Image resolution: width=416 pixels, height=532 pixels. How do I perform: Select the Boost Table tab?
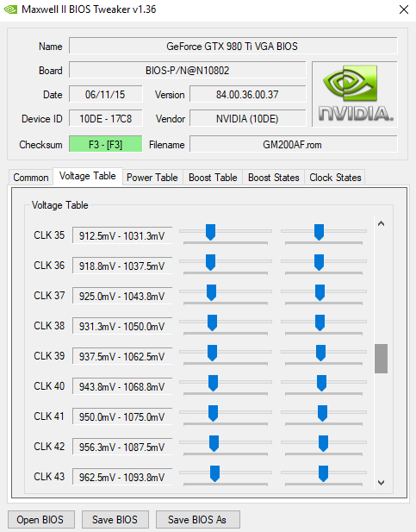213,178
